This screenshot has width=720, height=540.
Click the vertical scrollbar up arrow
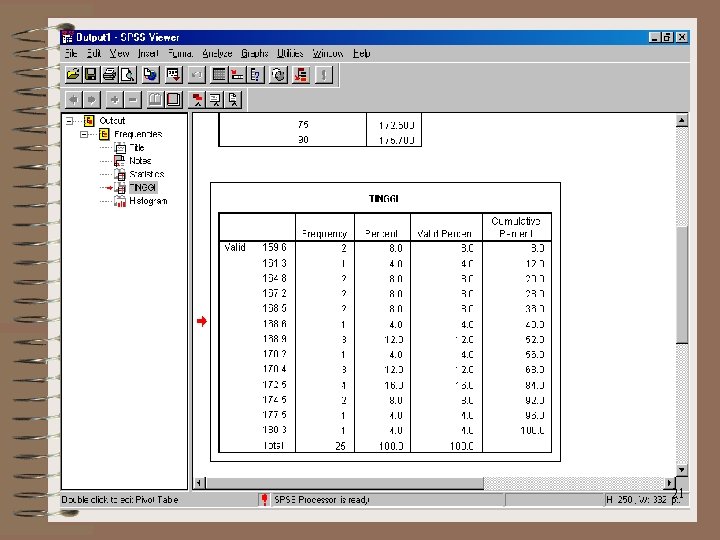682,120
